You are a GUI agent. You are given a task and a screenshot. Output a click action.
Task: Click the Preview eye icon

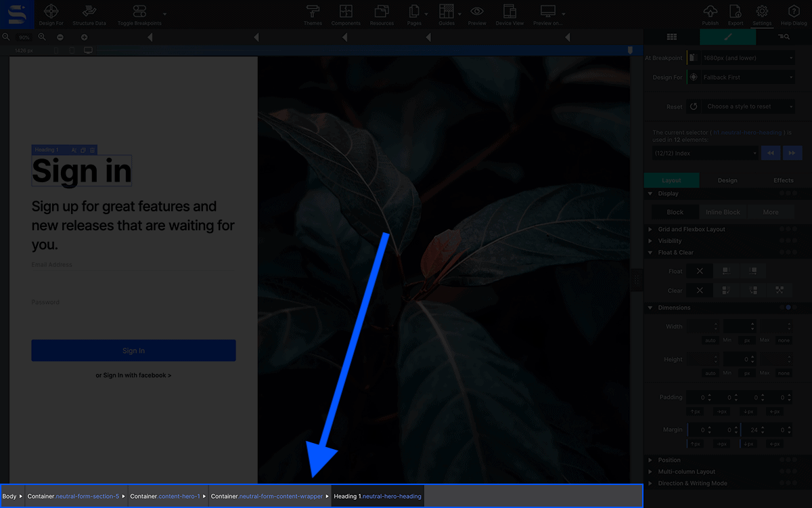(x=477, y=12)
